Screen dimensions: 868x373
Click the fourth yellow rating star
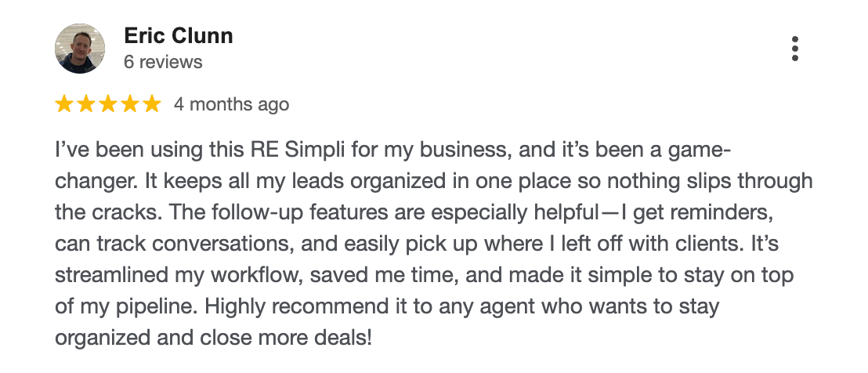[x=130, y=104]
